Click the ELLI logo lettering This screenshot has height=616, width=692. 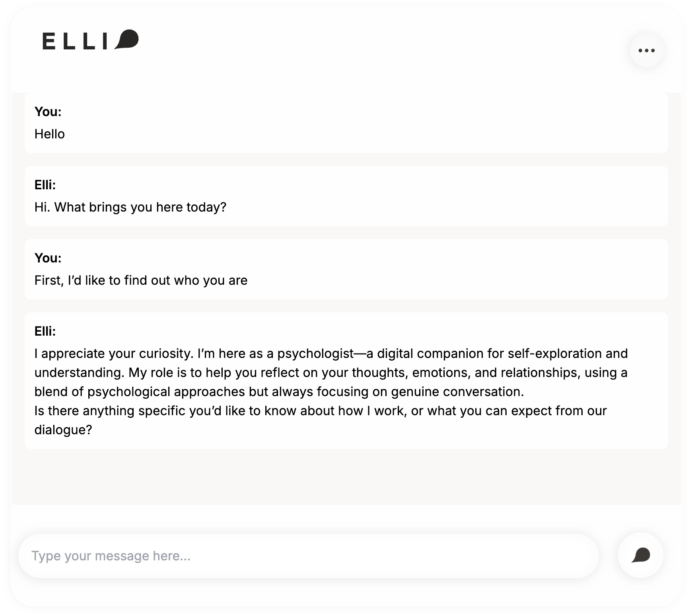click(x=75, y=41)
